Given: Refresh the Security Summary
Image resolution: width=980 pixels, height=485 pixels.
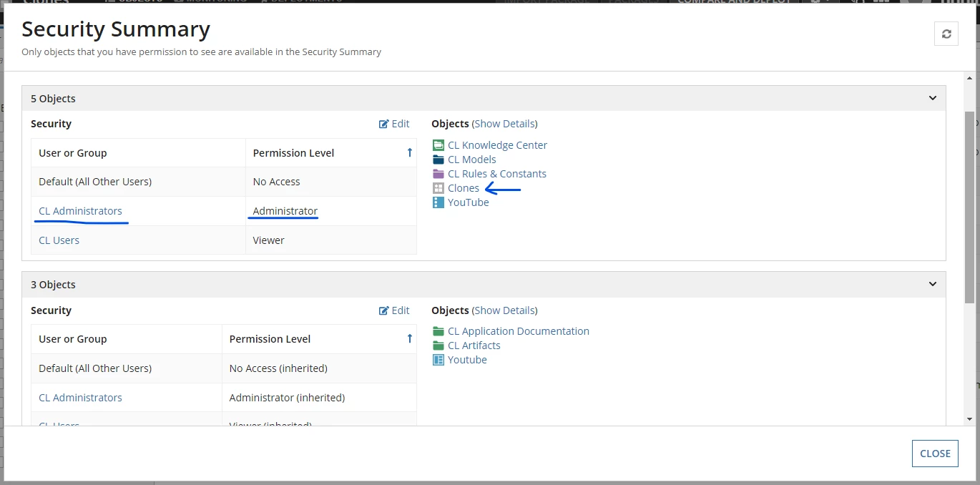Looking at the screenshot, I should click(946, 34).
